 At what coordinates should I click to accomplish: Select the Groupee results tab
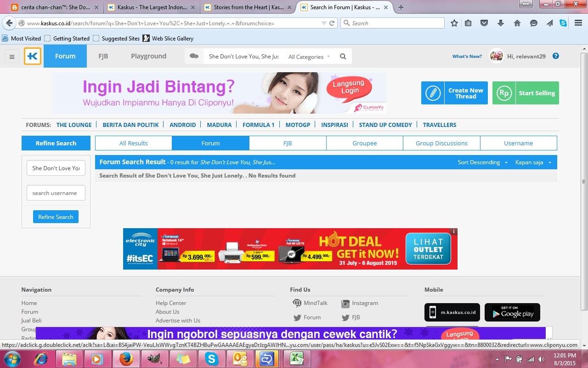coord(365,143)
